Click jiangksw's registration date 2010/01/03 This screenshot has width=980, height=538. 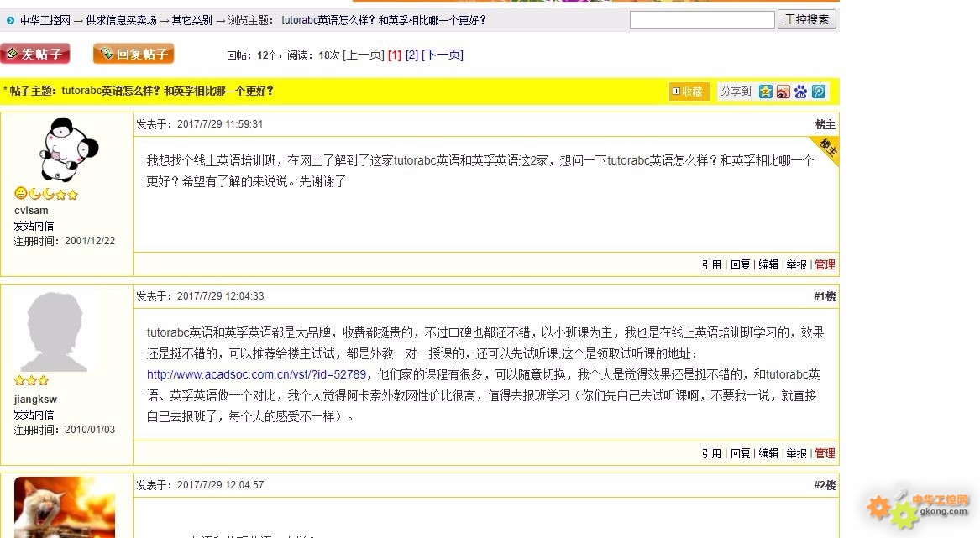pyautogui.click(x=90, y=430)
